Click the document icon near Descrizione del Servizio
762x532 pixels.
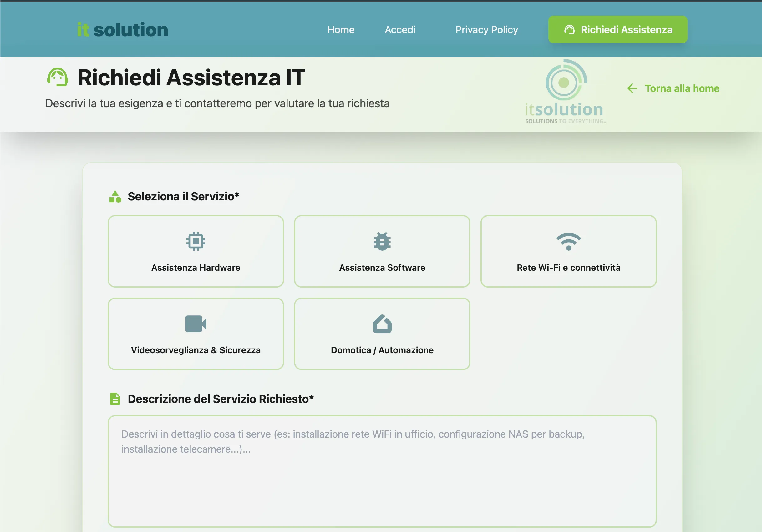[115, 399]
